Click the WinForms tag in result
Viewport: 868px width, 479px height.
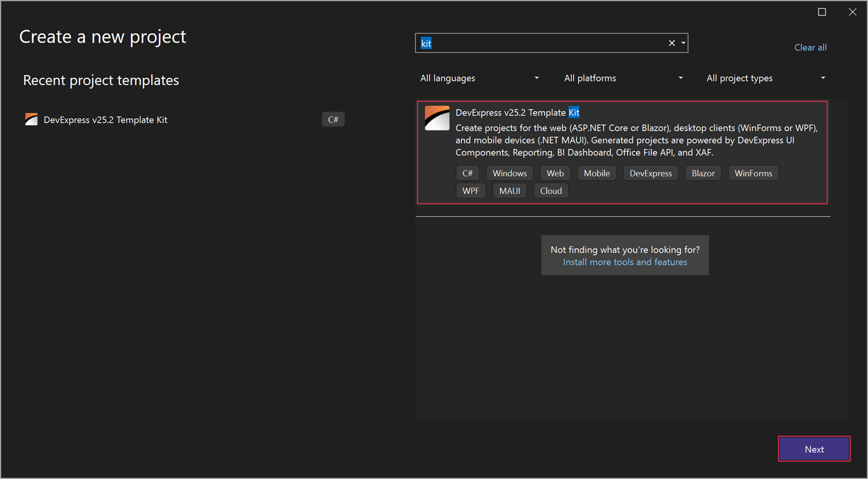point(753,173)
